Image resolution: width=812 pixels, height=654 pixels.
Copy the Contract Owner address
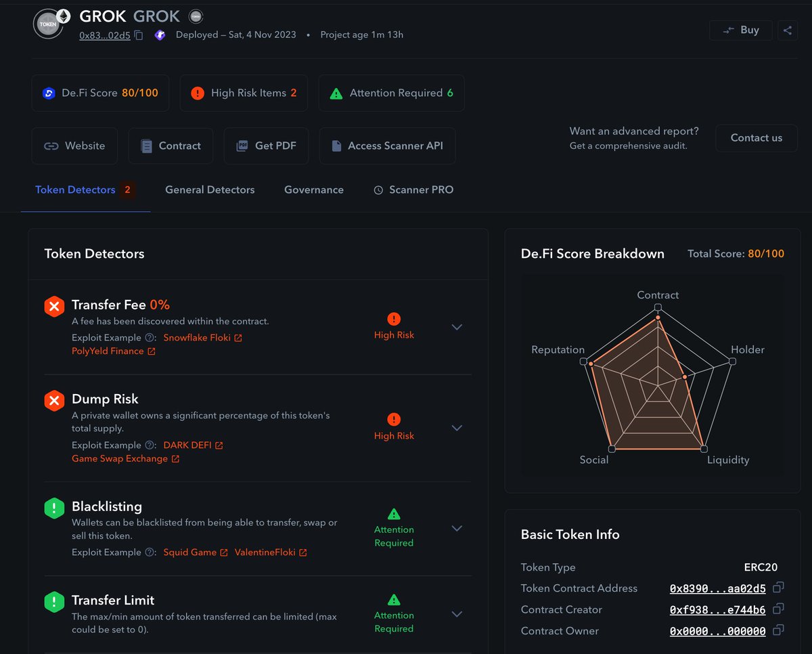pos(779,630)
